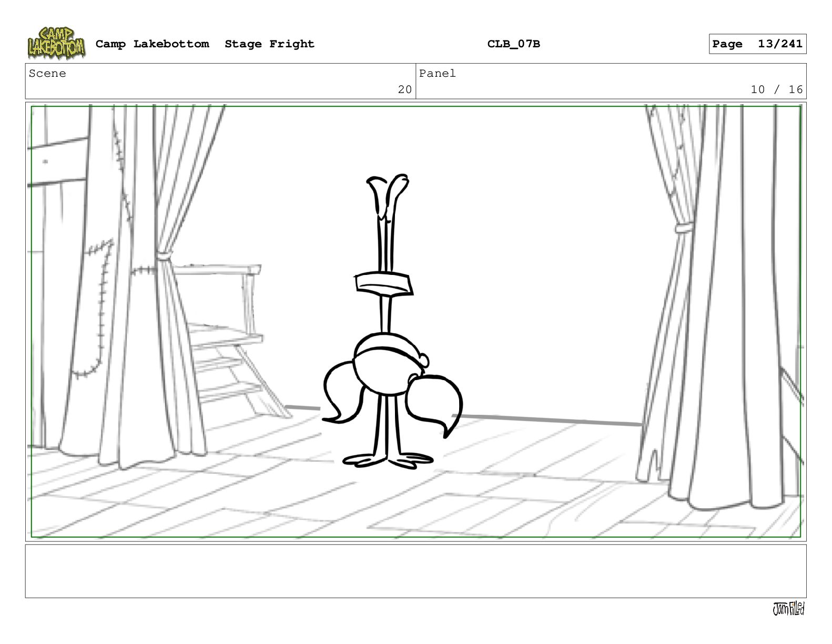
Task: Click the 'Panel' label
Action: (x=438, y=74)
